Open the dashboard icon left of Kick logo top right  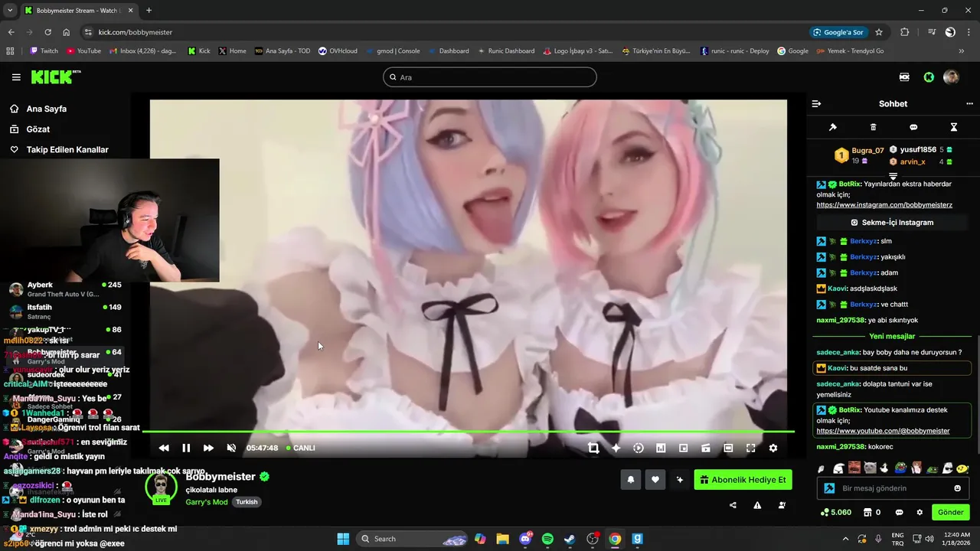pos(905,77)
